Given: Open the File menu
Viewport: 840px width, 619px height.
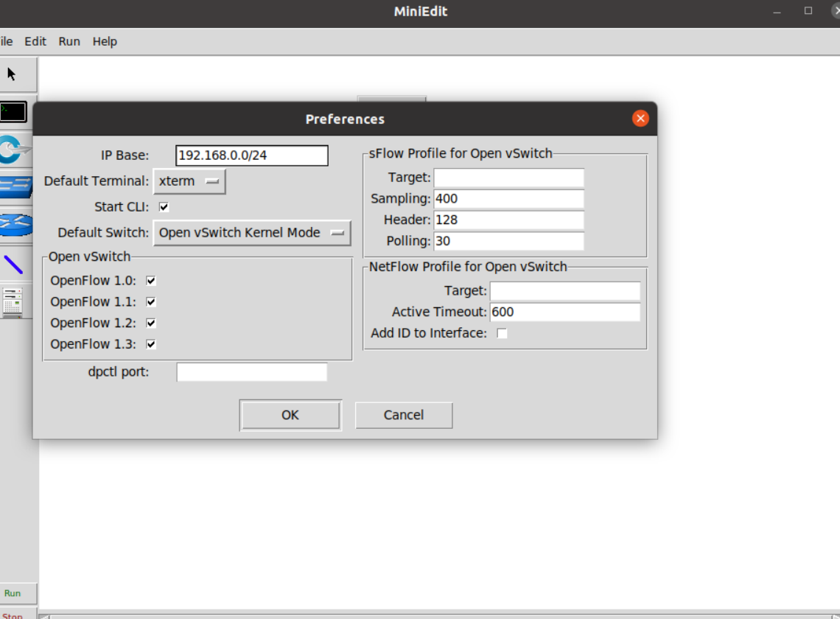Looking at the screenshot, I should (6, 41).
